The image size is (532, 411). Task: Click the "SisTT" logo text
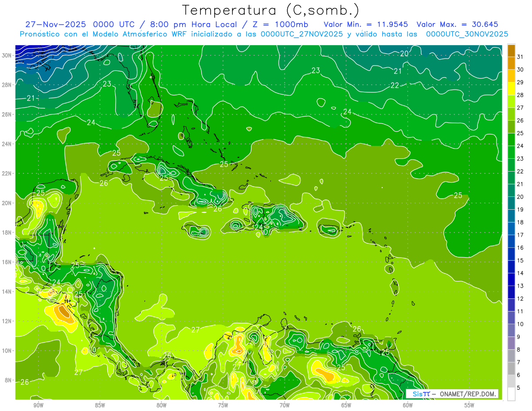421,394
